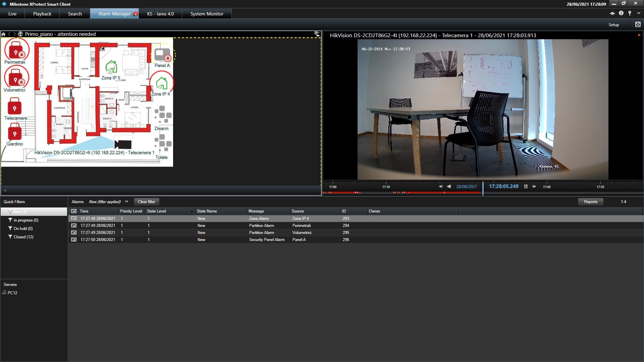Click the Telecamera 1 camera icon on map
644x362 pixels.
[123, 144]
